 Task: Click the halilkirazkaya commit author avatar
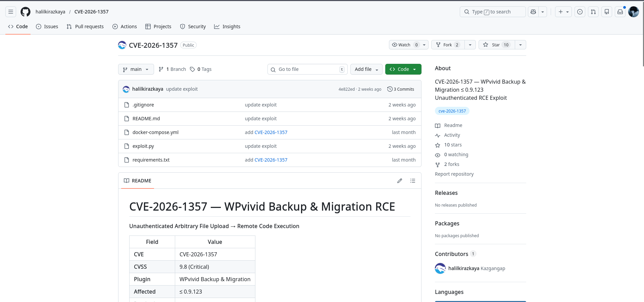[126, 89]
